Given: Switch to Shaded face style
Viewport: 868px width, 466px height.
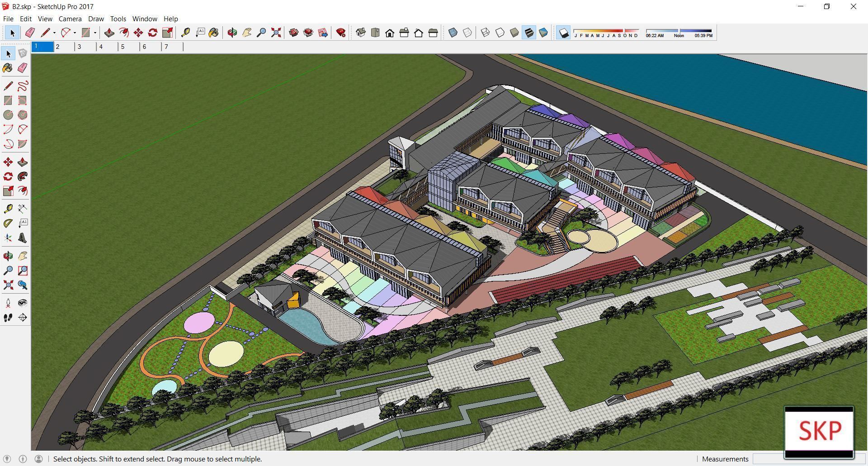Looking at the screenshot, I should [x=514, y=33].
